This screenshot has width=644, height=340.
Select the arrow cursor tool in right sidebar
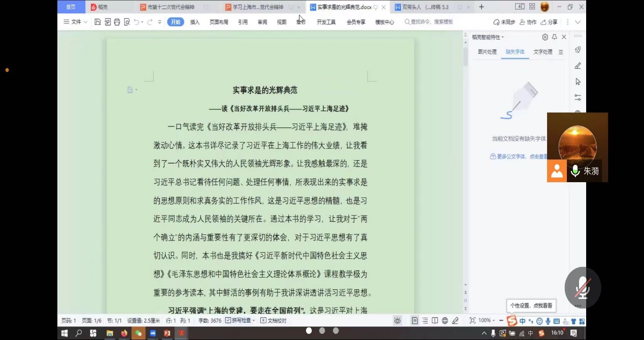tap(578, 82)
